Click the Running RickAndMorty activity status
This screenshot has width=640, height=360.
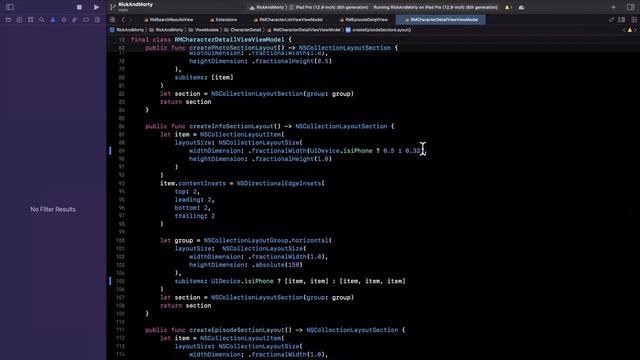pos(436,7)
